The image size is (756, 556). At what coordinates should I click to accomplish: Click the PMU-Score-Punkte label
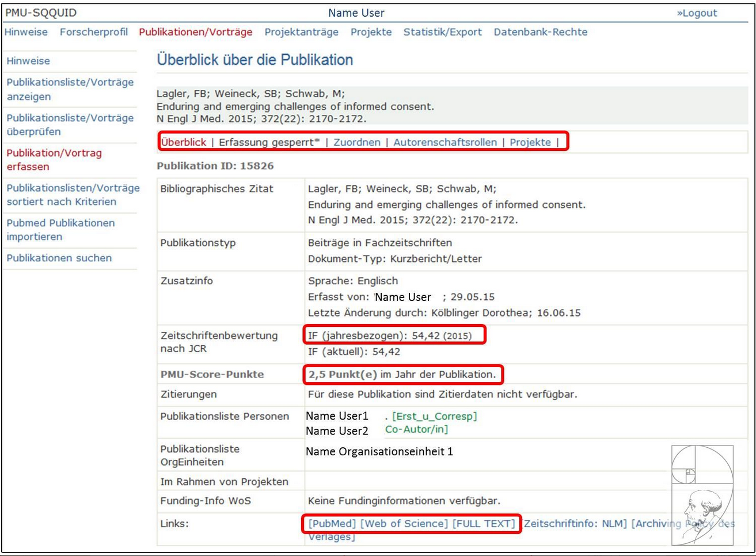pos(212,375)
